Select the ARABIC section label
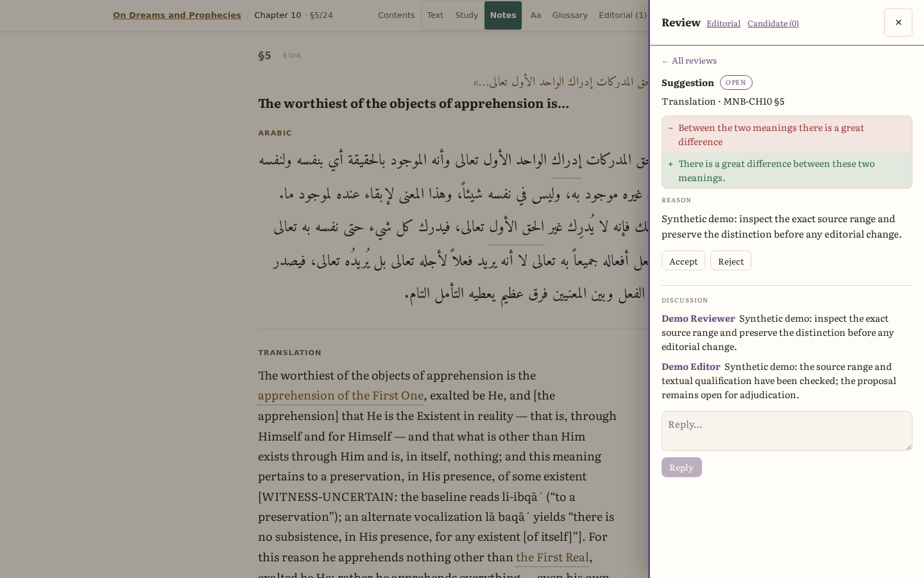This screenshot has height=578, width=924. tap(275, 133)
